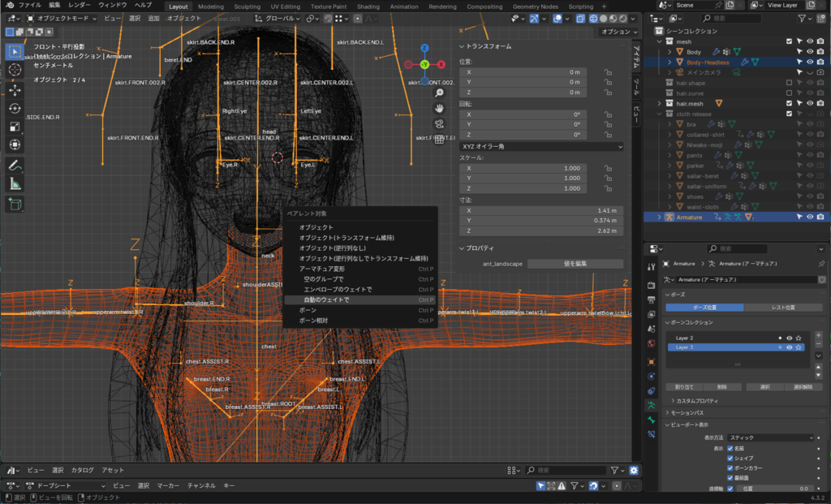The height and width of the screenshot is (504, 831).
Task: Open the XYZ オイラー角 rotation mode dropdown
Action: pos(540,146)
